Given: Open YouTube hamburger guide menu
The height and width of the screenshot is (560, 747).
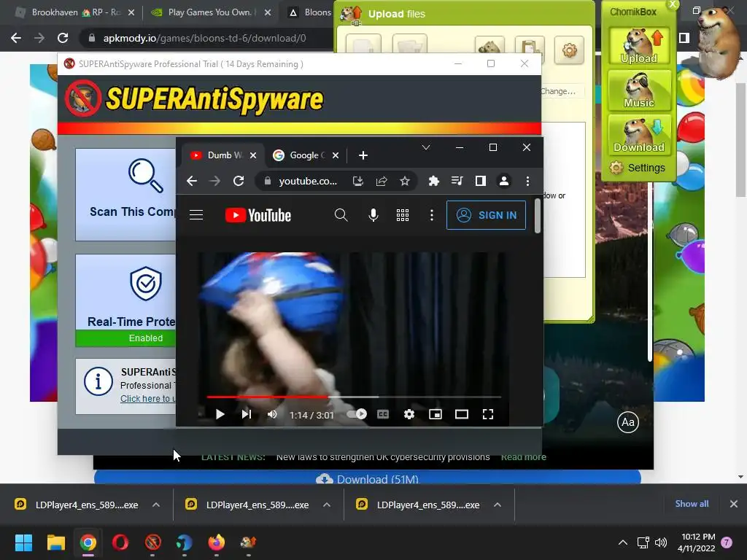Looking at the screenshot, I should coord(196,215).
